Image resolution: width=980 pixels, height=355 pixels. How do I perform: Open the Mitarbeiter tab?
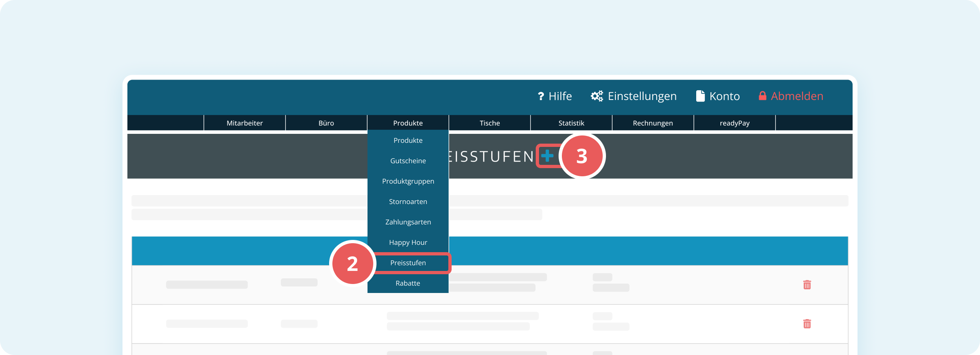pyautogui.click(x=245, y=123)
